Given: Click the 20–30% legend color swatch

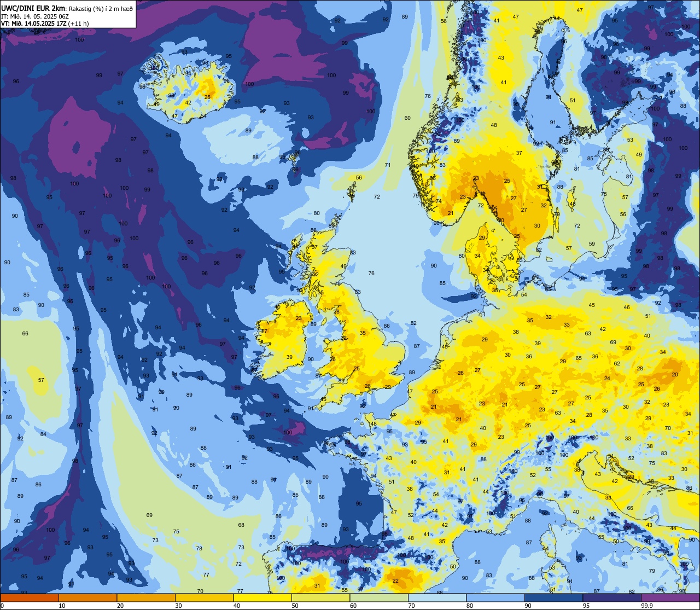Looking at the screenshot, I should [146, 598].
